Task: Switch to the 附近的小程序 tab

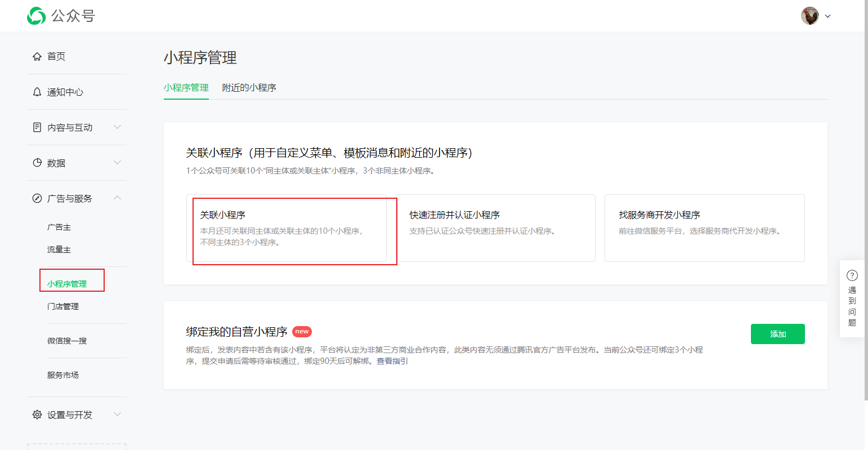Action: pos(249,88)
